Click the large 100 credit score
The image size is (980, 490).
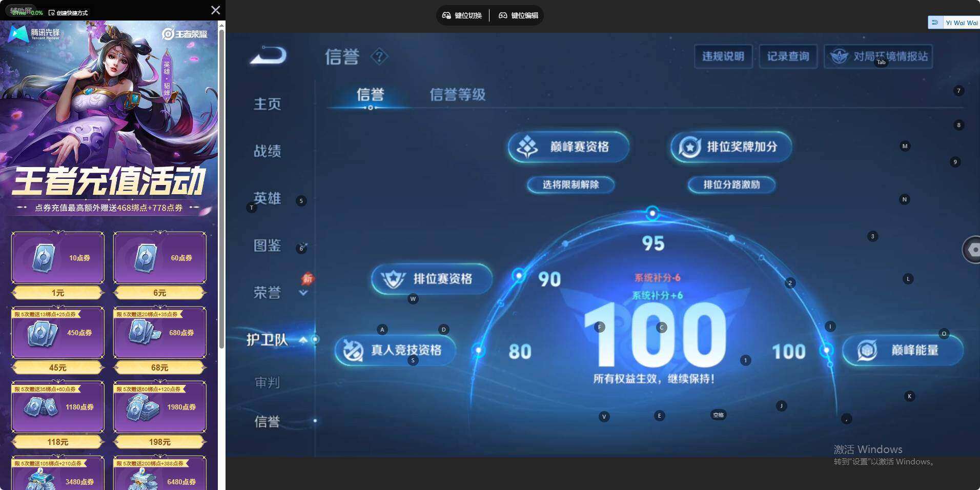coord(655,335)
